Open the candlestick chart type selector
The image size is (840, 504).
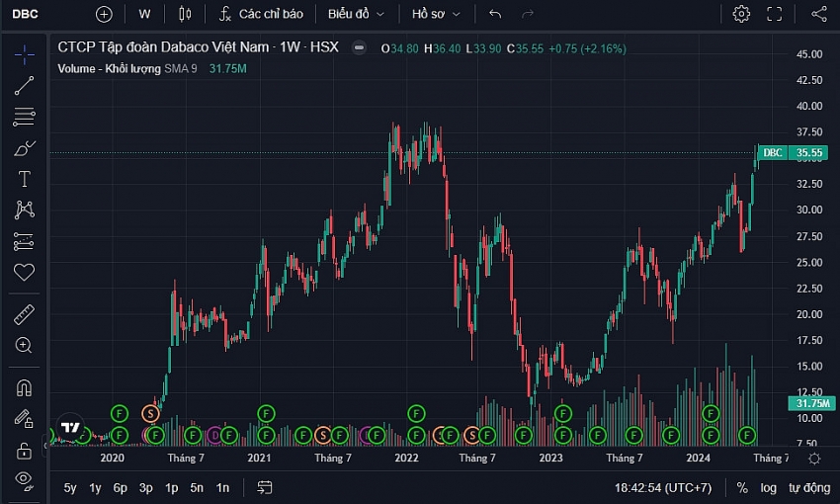click(x=184, y=14)
